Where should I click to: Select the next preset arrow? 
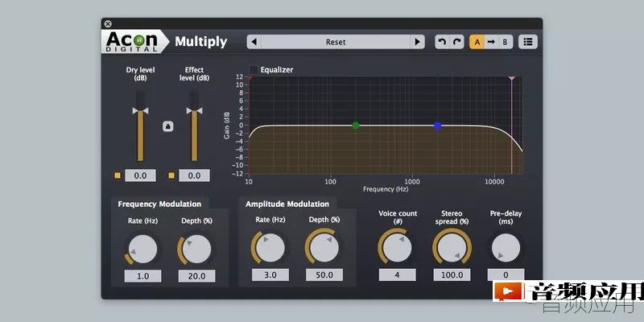[x=417, y=42]
